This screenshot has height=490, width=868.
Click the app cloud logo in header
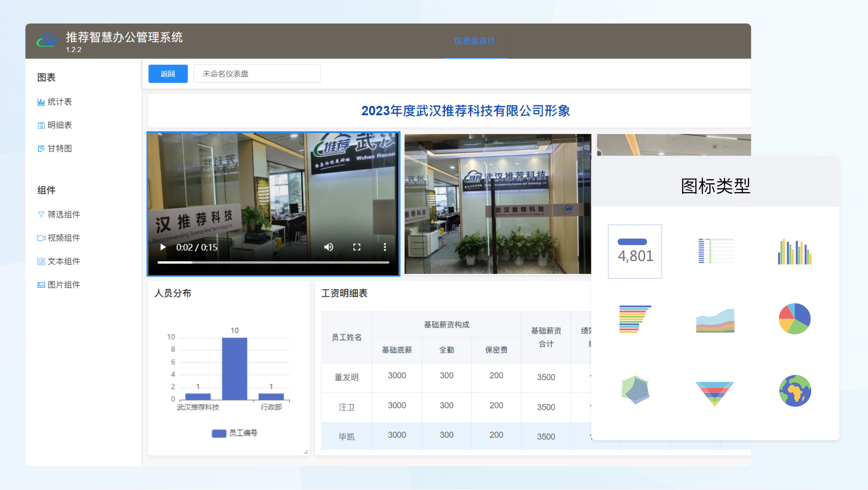pyautogui.click(x=47, y=41)
